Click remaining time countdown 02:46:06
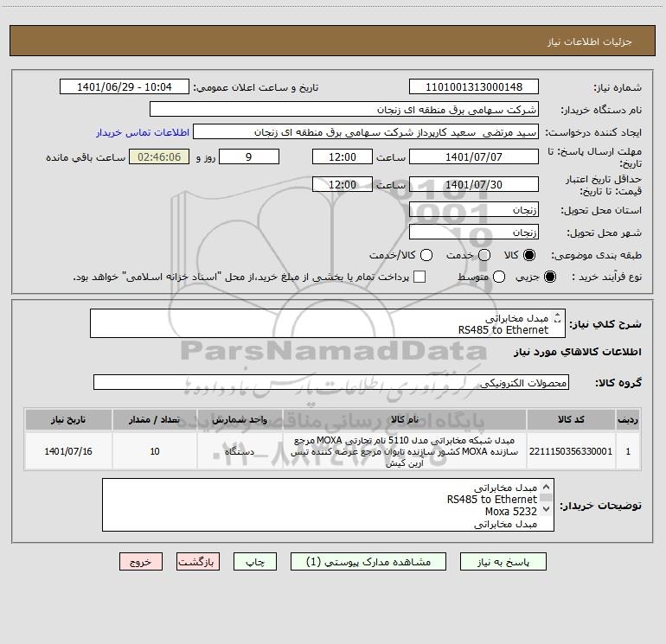The width and height of the screenshot is (666, 644). (159, 156)
